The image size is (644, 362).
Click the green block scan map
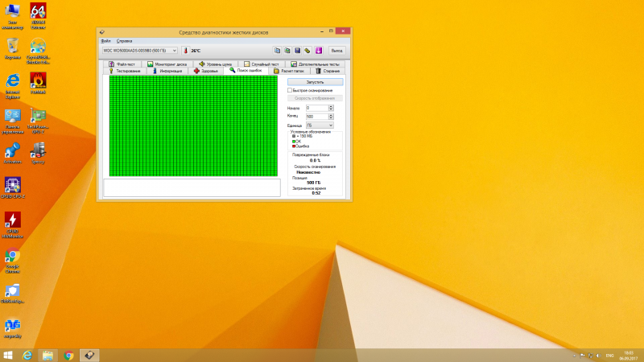pyautogui.click(x=192, y=125)
